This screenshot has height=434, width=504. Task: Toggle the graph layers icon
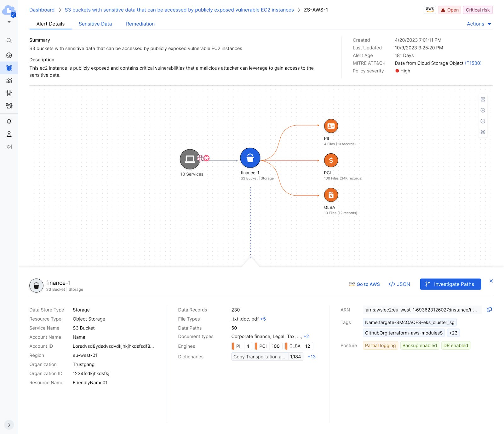coord(483,132)
